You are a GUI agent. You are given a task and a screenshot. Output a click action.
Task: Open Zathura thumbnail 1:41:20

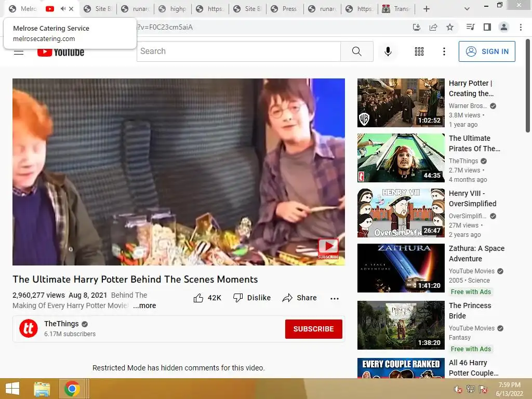(401, 268)
